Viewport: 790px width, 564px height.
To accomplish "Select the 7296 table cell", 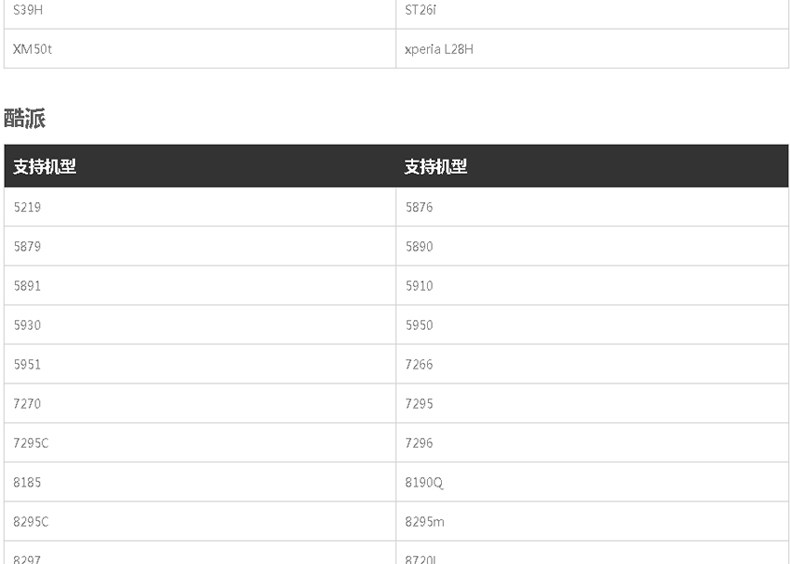I will pos(419,443).
